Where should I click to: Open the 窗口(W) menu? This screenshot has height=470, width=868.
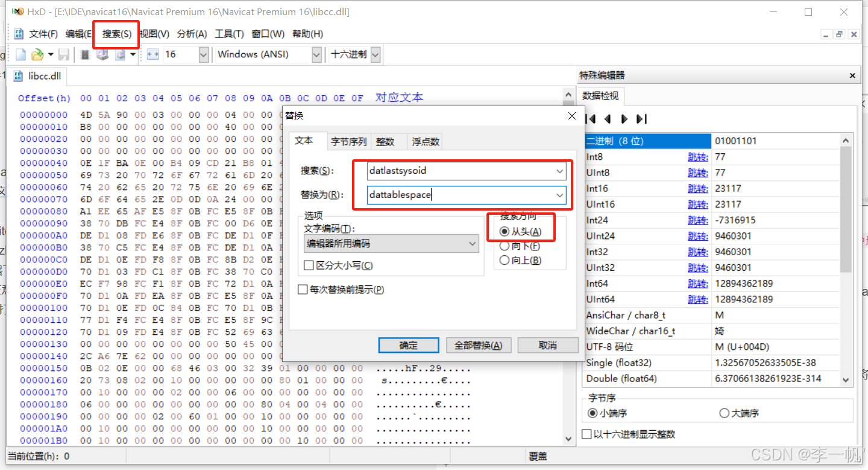tap(268, 34)
